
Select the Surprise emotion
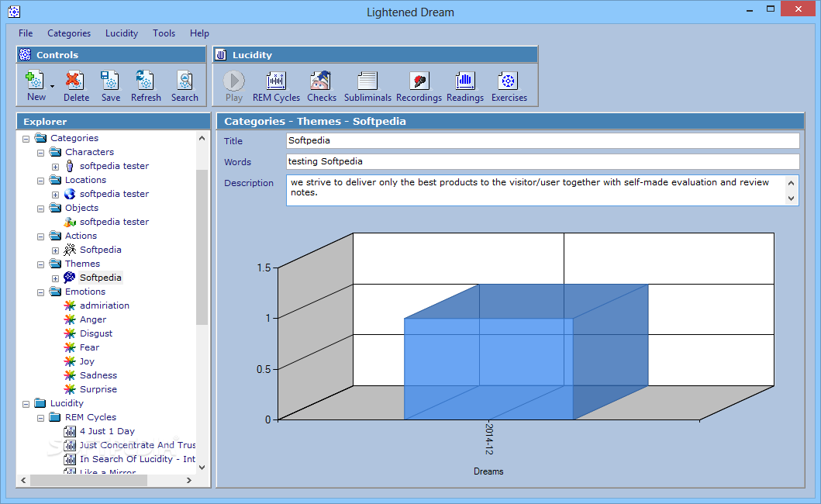tap(98, 389)
